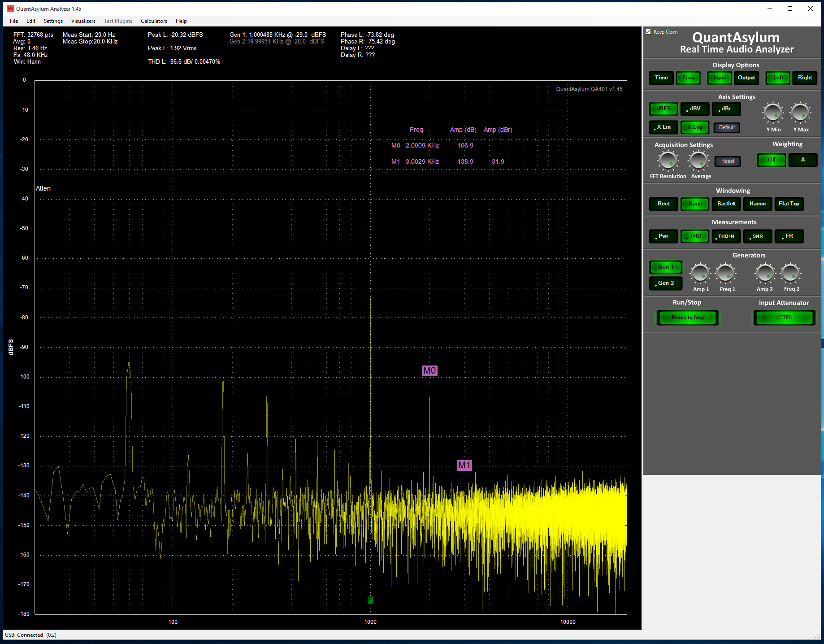Click the Y Min knob

tap(773, 113)
